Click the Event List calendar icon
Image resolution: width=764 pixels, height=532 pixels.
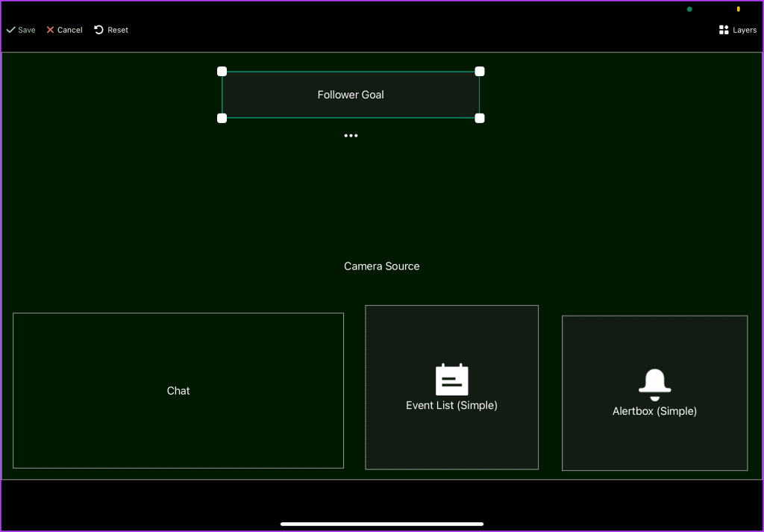[451, 380]
